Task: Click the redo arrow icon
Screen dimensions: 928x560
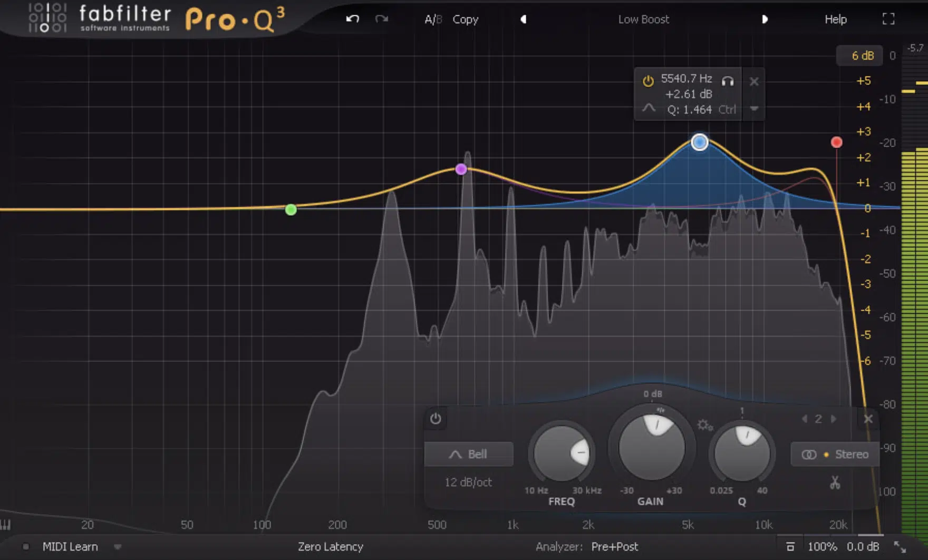Action: coord(382,19)
